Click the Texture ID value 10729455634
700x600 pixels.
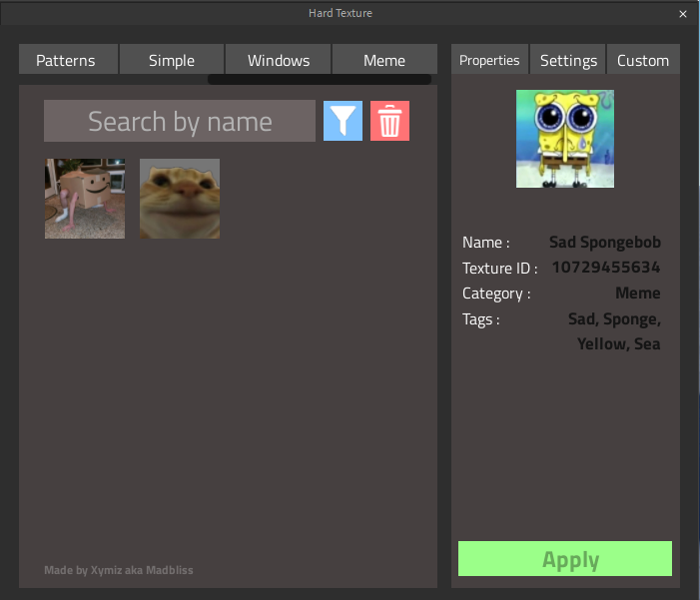[606, 267]
